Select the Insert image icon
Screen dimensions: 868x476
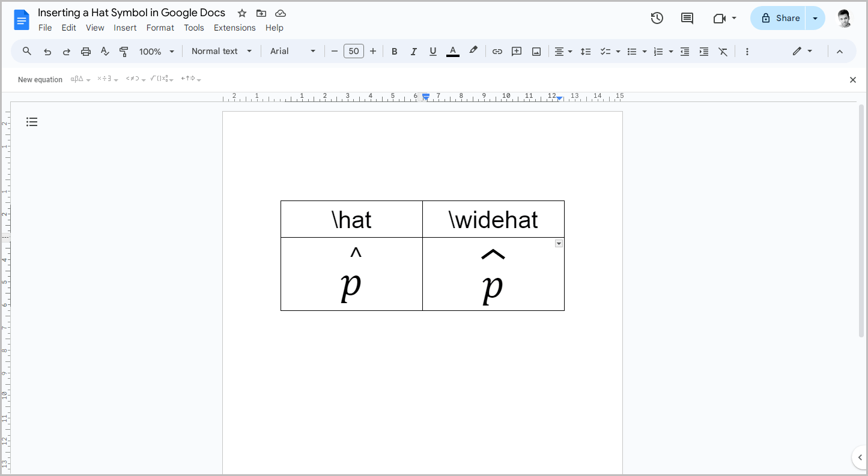(x=535, y=51)
